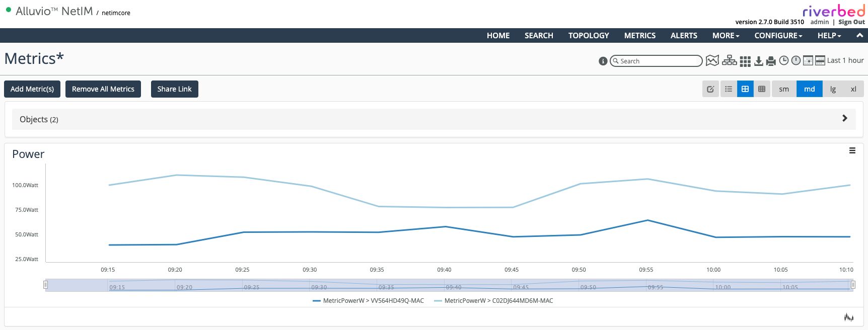The image size is (868, 330).
Task: Print the page with printer icon
Action: (x=771, y=61)
